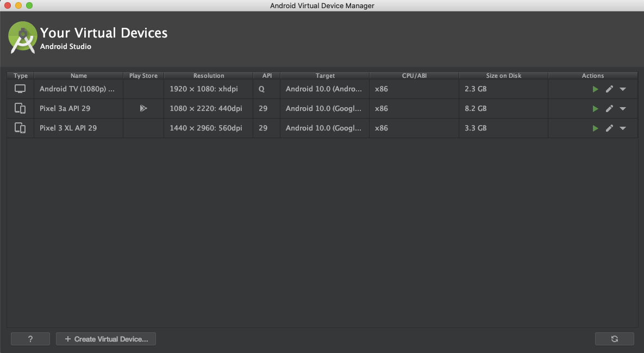Viewport: 644px width, 353px height.
Task: Click Create Virtual Device button
Action: click(x=106, y=339)
